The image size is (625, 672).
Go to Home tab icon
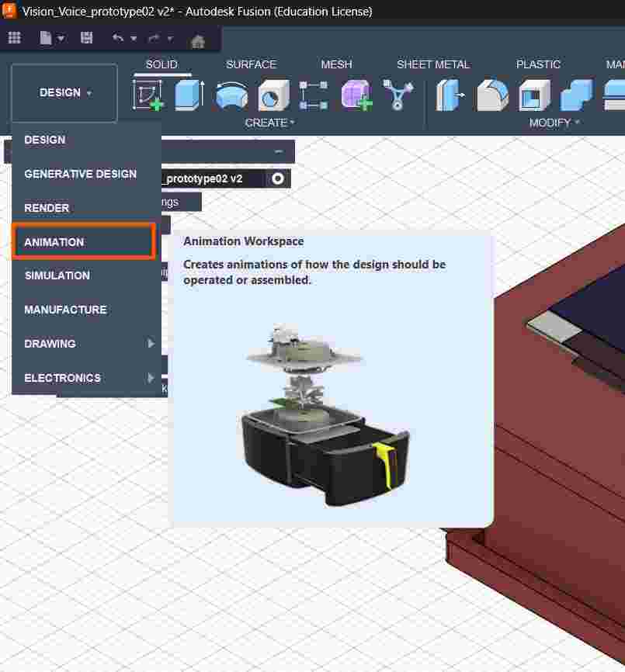(198, 41)
